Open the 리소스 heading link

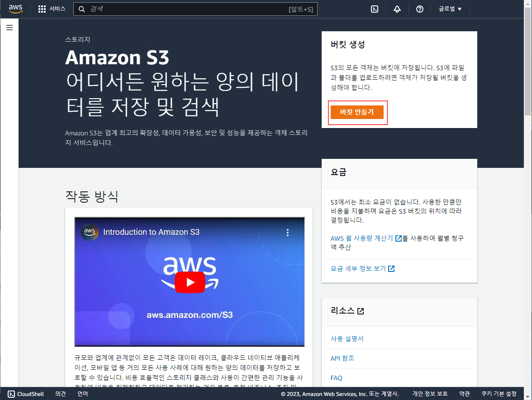(x=342, y=310)
